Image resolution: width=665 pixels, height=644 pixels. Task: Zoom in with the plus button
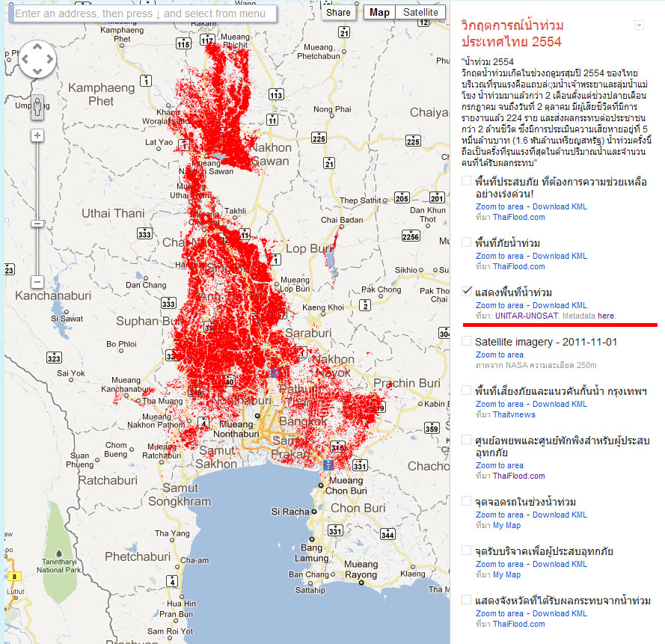(37, 135)
